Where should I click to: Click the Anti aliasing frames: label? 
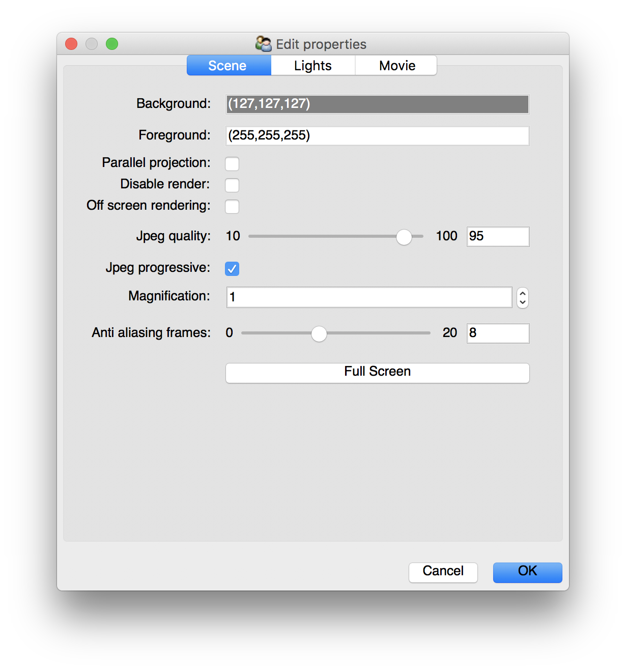151,332
